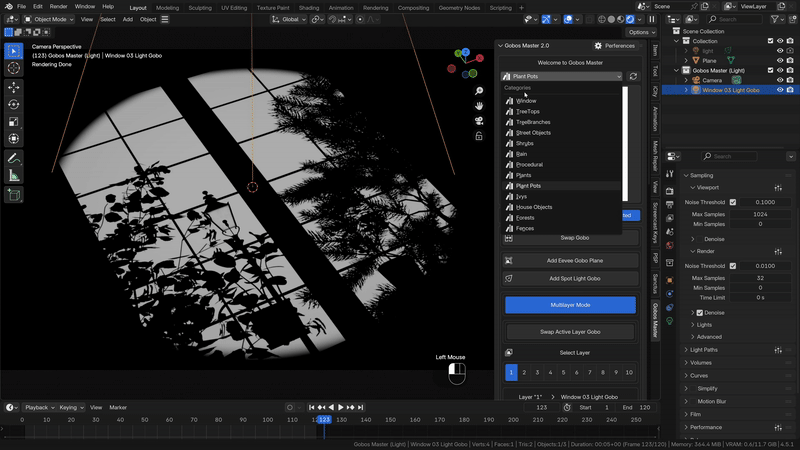
Task: Open the Render menu
Action: (58, 6)
